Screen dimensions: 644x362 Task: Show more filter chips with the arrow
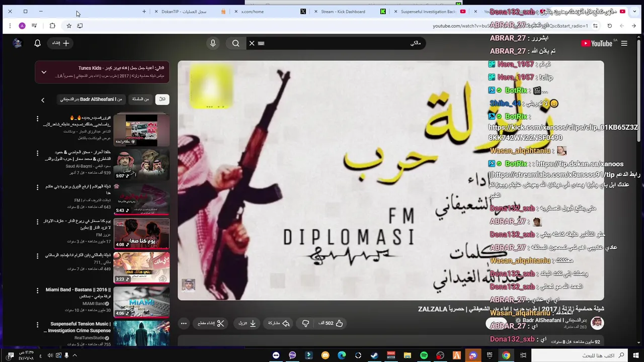click(43, 100)
